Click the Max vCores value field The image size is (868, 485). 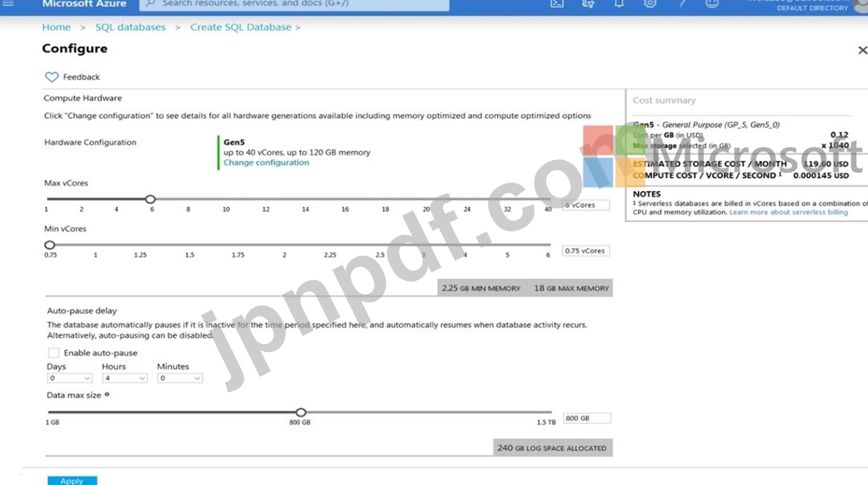tap(585, 205)
